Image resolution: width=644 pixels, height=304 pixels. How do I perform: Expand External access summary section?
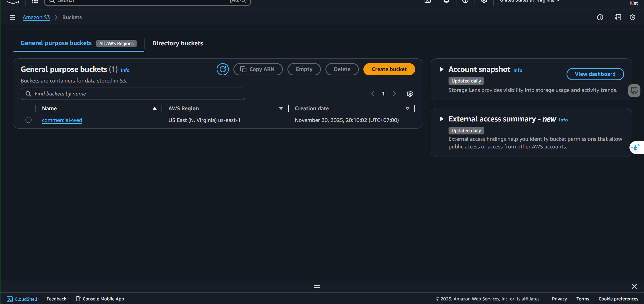(441, 119)
